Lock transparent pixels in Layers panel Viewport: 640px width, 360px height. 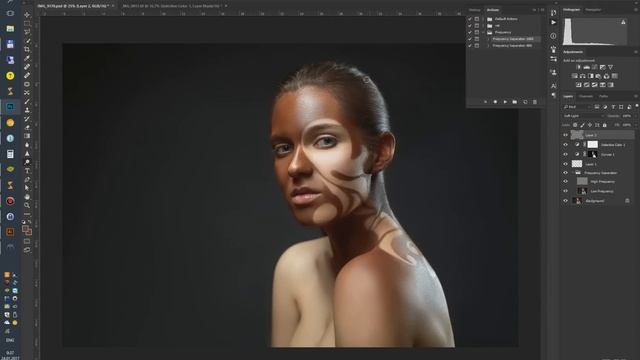coord(575,125)
